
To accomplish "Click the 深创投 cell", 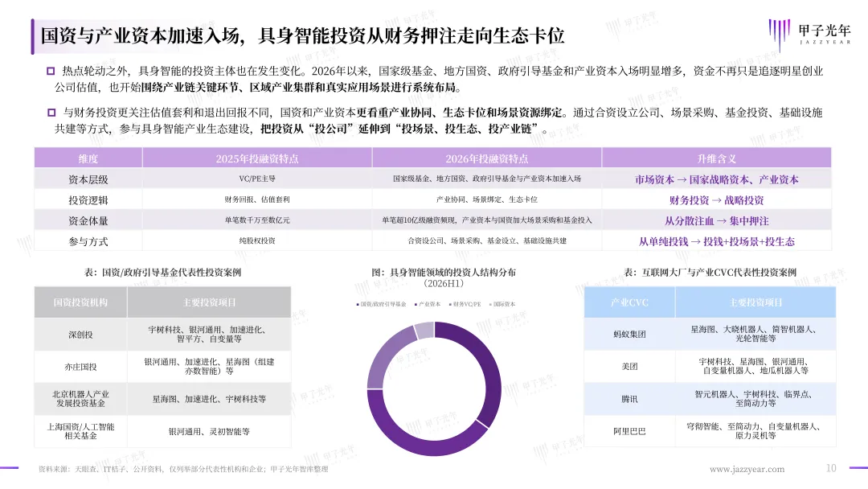I will (81, 335).
